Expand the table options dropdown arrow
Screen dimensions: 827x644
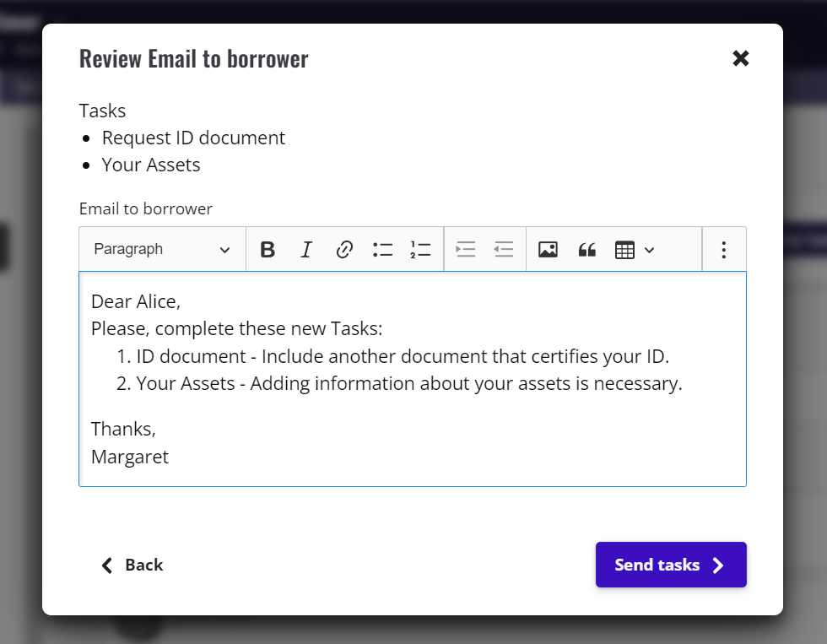649,250
